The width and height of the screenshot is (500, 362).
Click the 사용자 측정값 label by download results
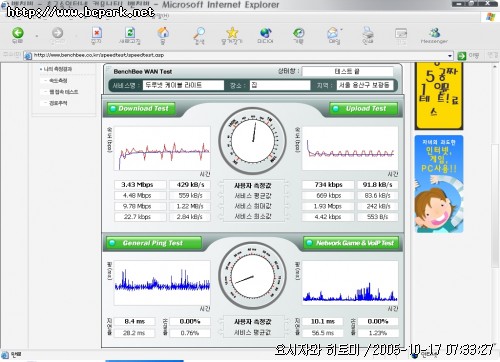pos(253,185)
